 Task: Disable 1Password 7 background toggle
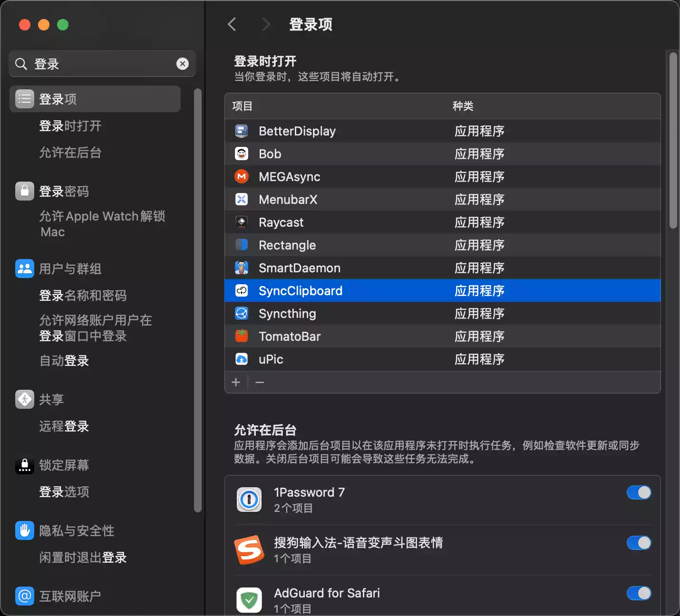click(x=638, y=493)
